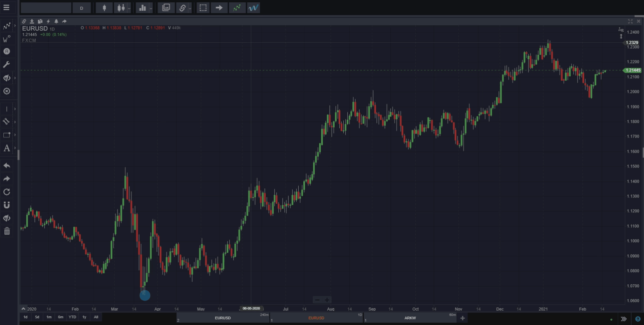Remove drawings using the trash icon
Screen dimensions: 644x325
[x=7, y=231]
